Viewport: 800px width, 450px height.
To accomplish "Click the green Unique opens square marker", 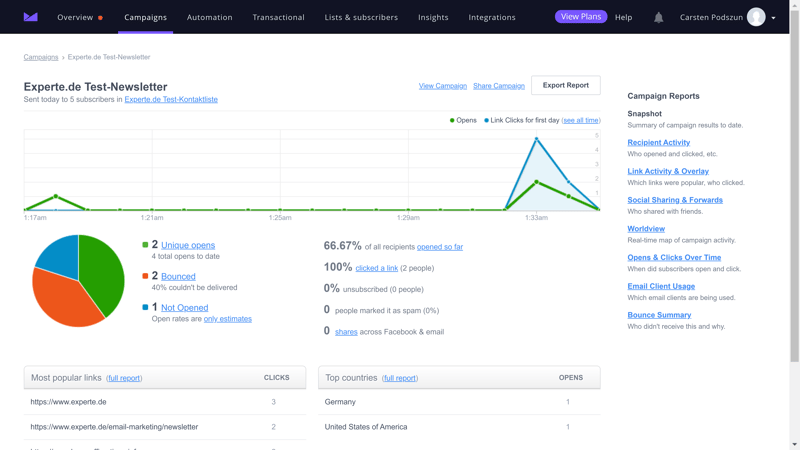I will coord(145,245).
